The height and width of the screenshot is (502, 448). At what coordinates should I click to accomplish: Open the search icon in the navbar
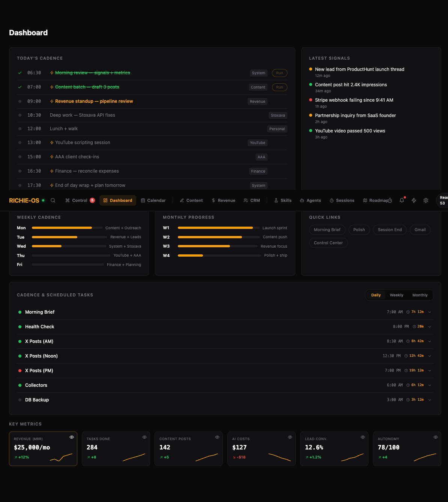tap(53, 200)
